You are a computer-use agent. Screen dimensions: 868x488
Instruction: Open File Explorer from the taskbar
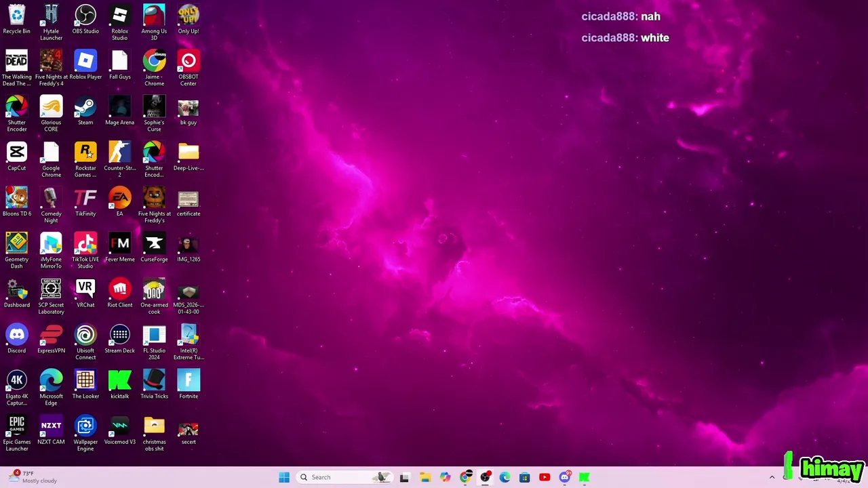point(425,477)
